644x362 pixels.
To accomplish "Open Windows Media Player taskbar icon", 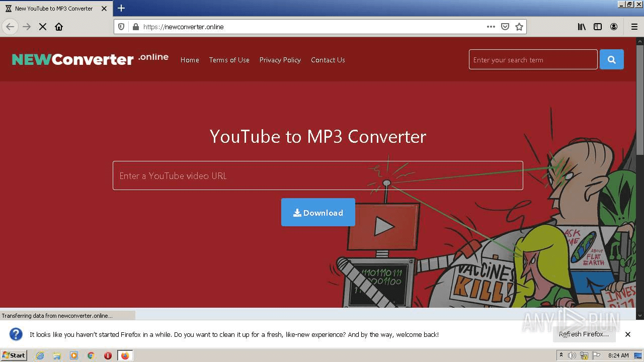I will pyautogui.click(x=74, y=355).
